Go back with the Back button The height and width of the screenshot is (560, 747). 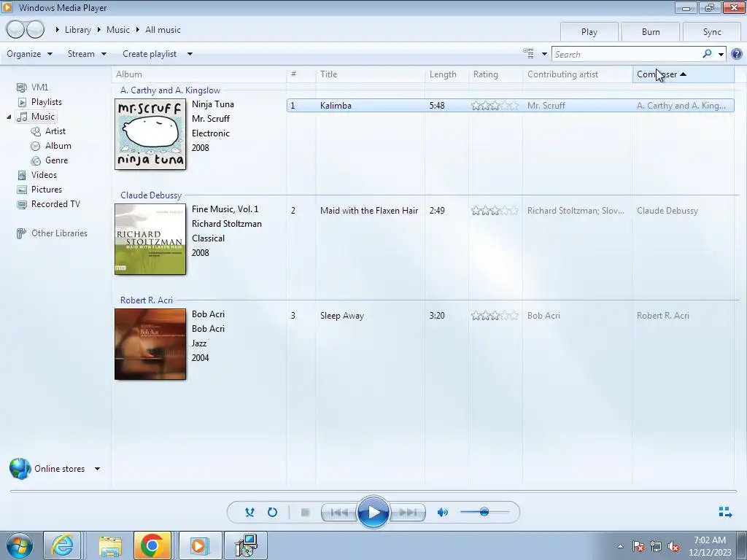point(15,29)
